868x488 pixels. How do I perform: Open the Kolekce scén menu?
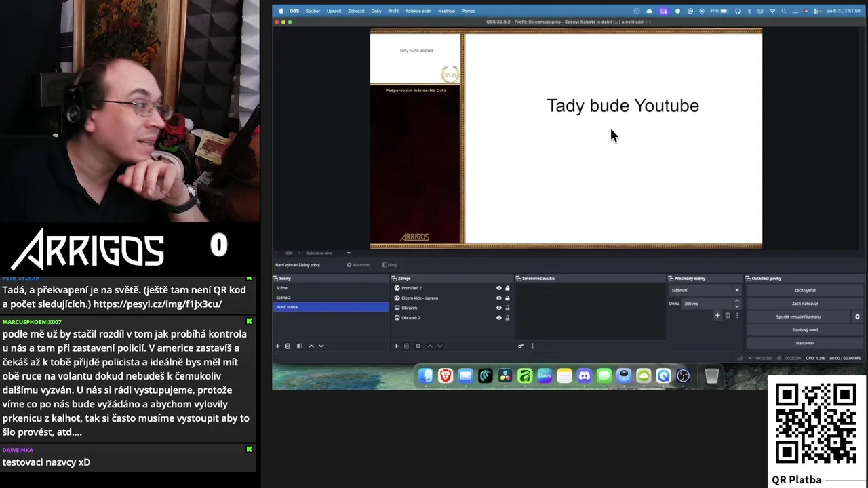tap(418, 11)
